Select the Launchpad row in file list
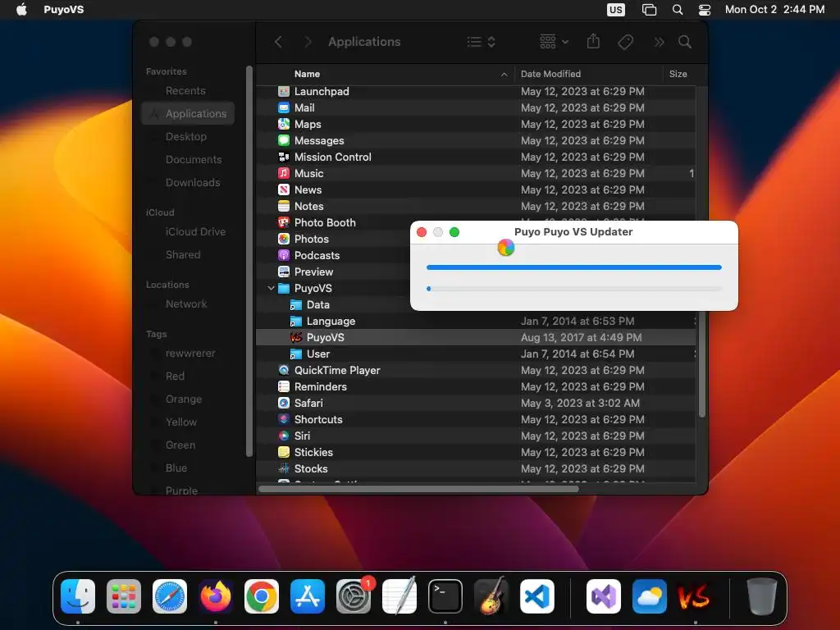The width and height of the screenshot is (840, 630). click(x=476, y=92)
